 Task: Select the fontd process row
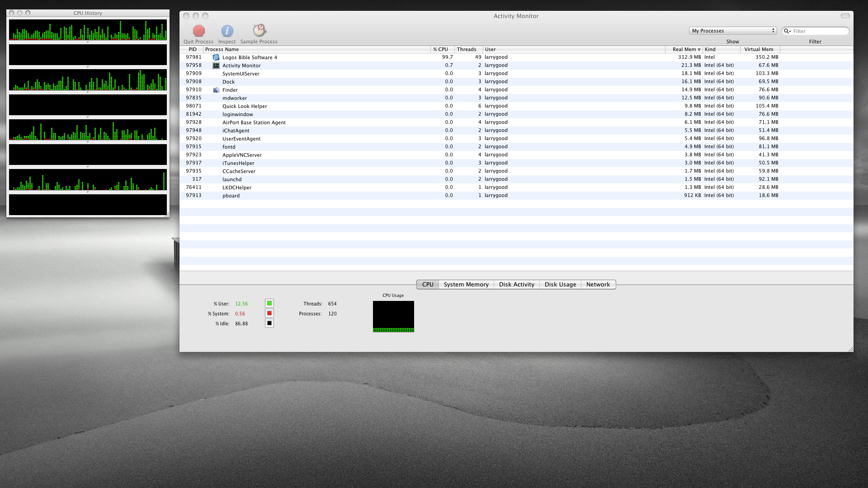[x=516, y=147]
